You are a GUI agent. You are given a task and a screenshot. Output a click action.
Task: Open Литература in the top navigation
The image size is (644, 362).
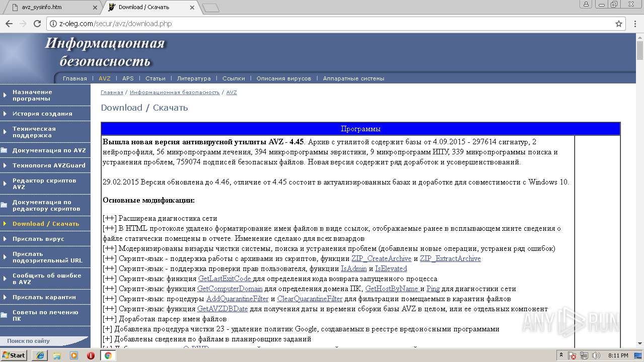tap(194, 78)
